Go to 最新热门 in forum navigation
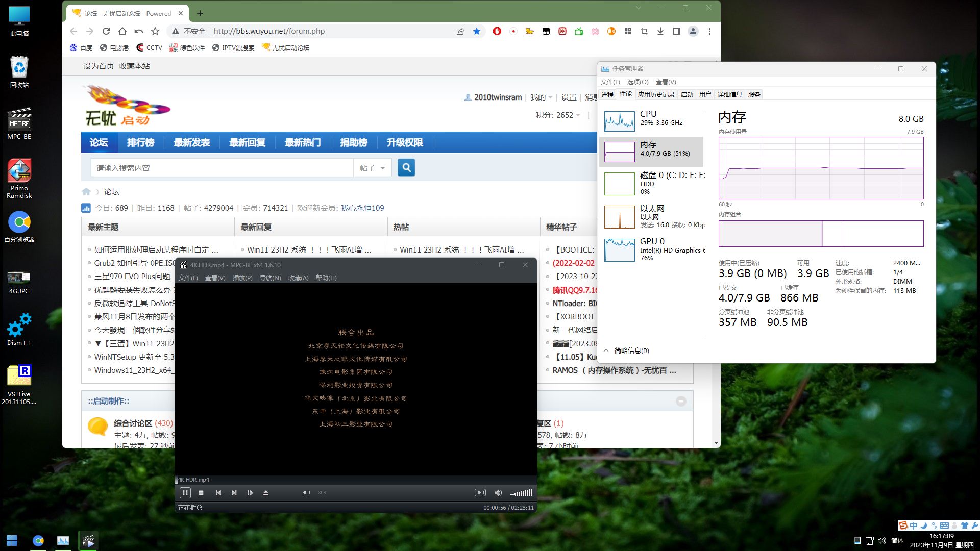The height and width of the screenshot is (551, 980). point(303,142)
